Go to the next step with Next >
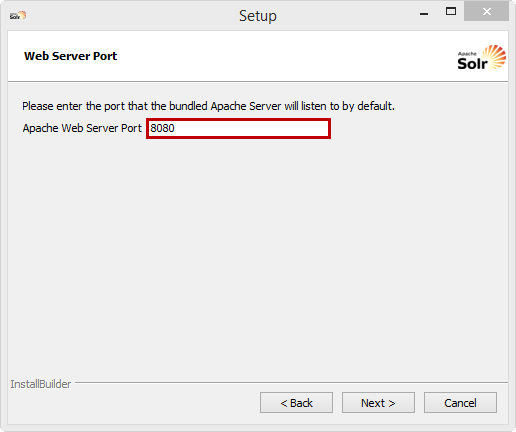Image resolution: width=516 pixels, height=432 pixels. 378,403
